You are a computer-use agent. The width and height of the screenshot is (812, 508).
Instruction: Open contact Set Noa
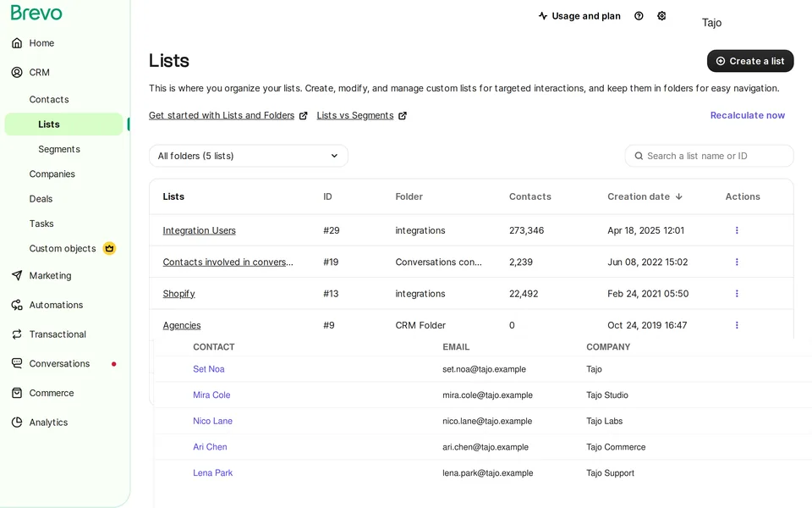(x=209, y=369)
